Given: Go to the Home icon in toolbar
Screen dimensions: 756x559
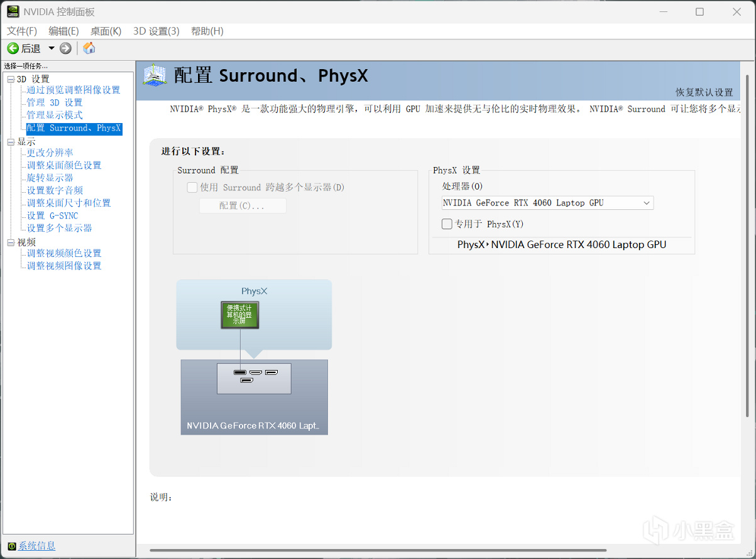Looking at the screenshot, I should point(89,48).
